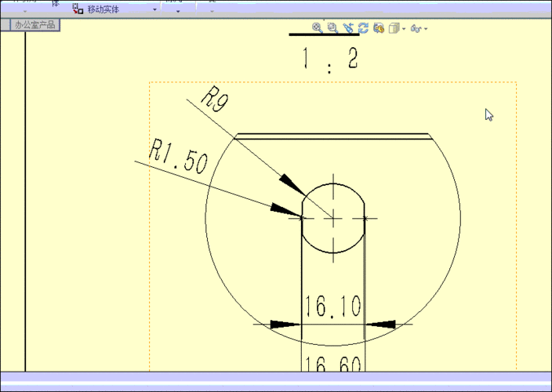552x392 pixels.
Task: Click the Rotate view icon with circular arrows
Action: pyautogui.click(x=363, y=27)
